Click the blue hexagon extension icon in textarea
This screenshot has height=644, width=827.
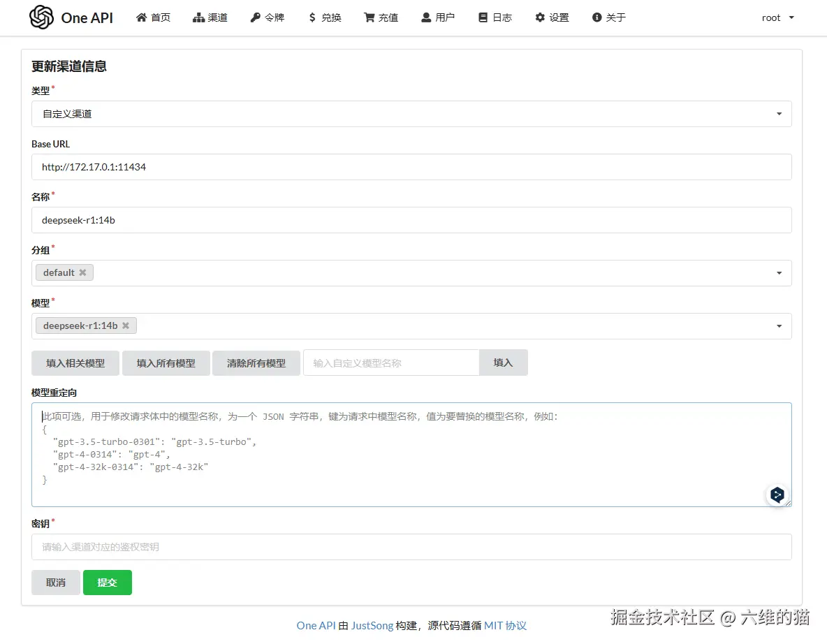777,495
